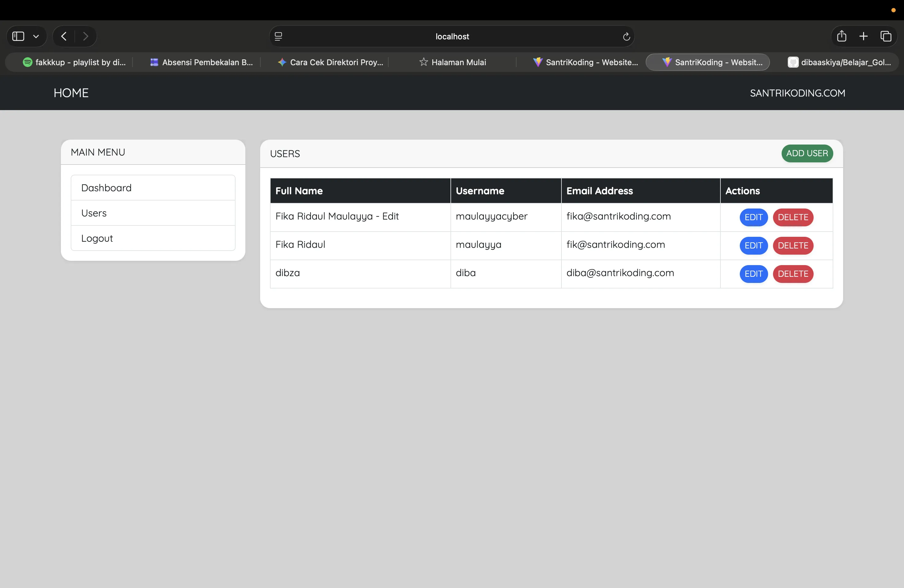Edit the Fika Ridaul maulayya row
The width and height of the screenshot is (904, 588).
(754, 246)
